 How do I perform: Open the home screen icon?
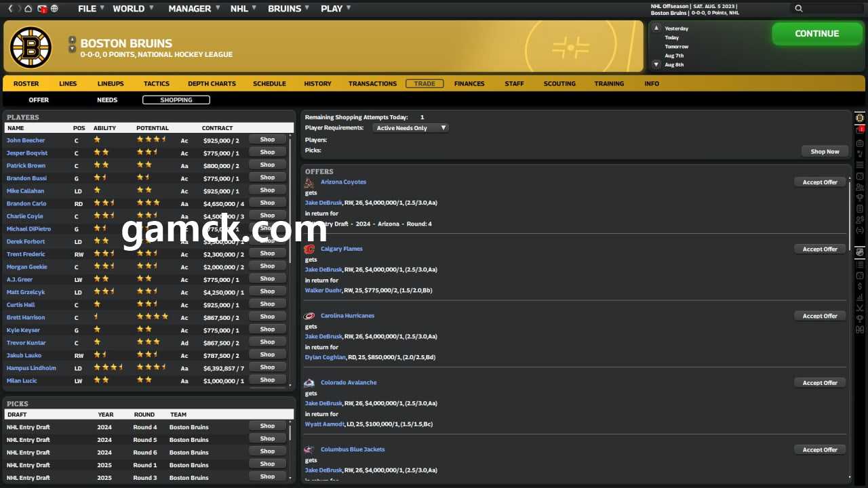tap(28, 8)
